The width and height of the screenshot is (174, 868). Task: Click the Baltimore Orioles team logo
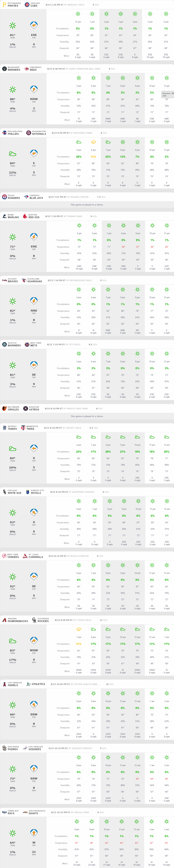tap(4, 408)
